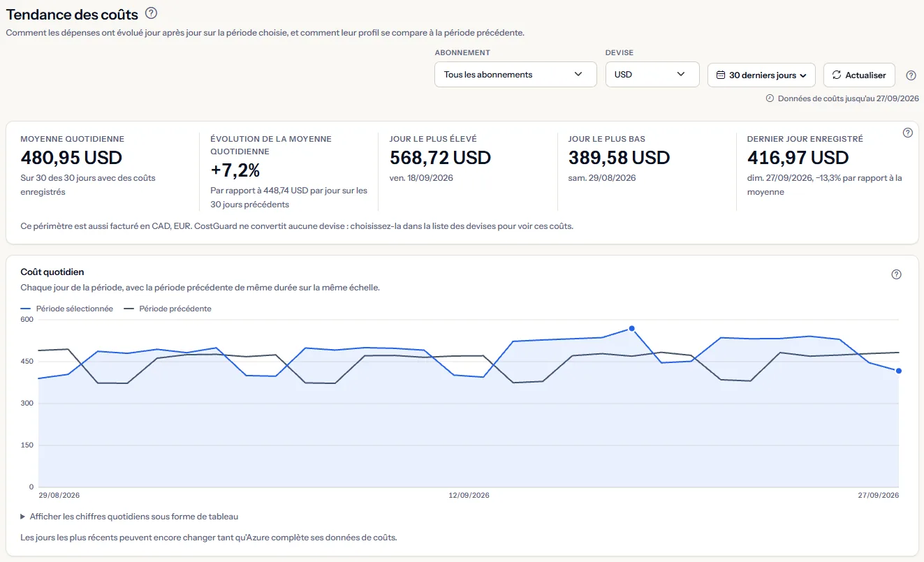The height and width of the screenshot is (562, 924).
Task: Click the note about CAD, EUR billing
Action: pyautogui.click(x=297, y=226)
